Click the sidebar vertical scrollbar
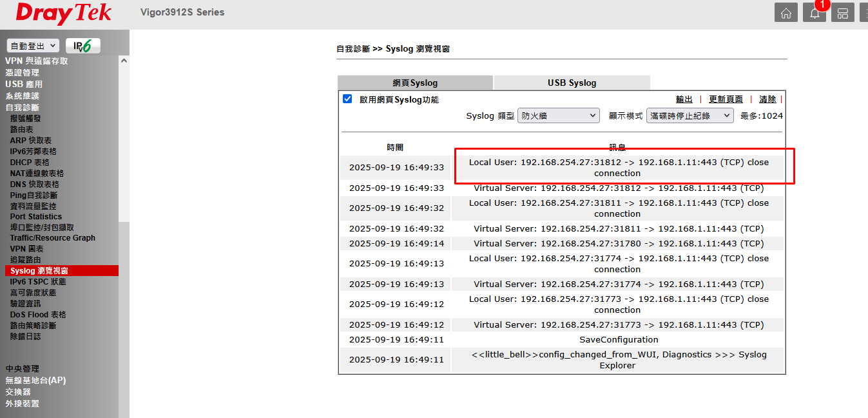868x418 pixels. 124,142
